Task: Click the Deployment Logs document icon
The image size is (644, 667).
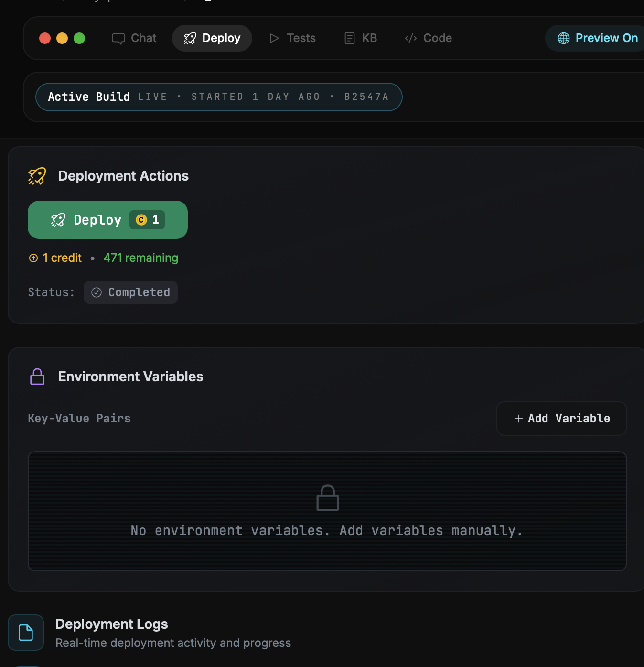Action: point(26,633)
